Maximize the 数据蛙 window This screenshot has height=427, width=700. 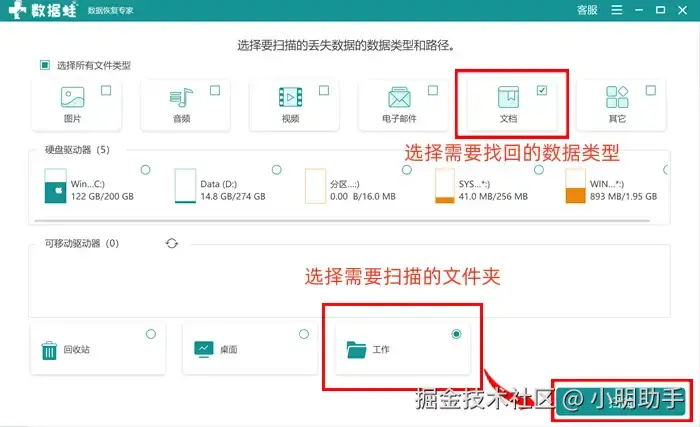point(661,10)
